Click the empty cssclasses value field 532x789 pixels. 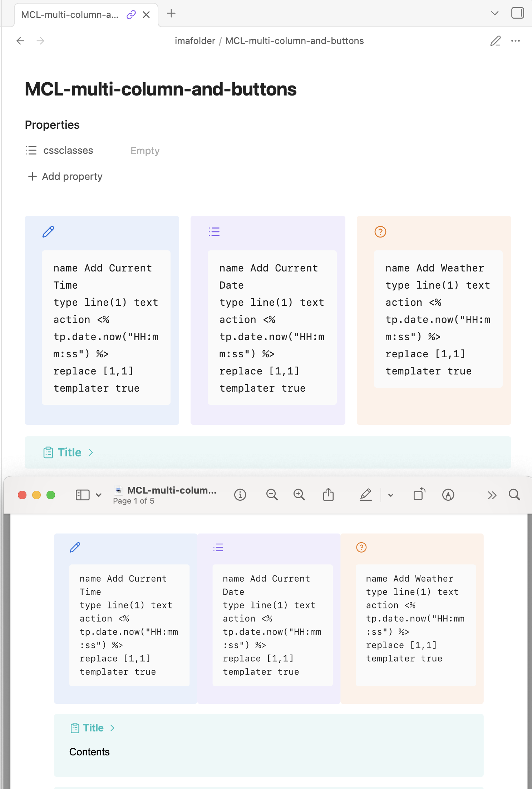click(x=145, y=151)
